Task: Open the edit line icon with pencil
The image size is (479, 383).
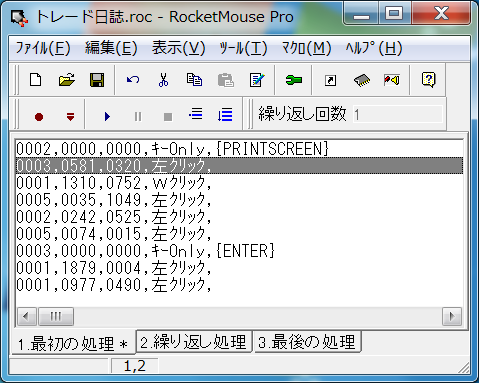Action: click(257, 80)
